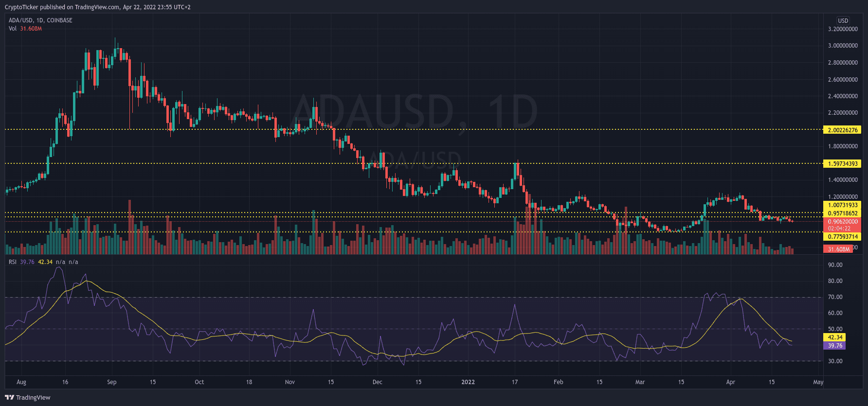Click the red 0.90620000 current price label

point(842,222)
